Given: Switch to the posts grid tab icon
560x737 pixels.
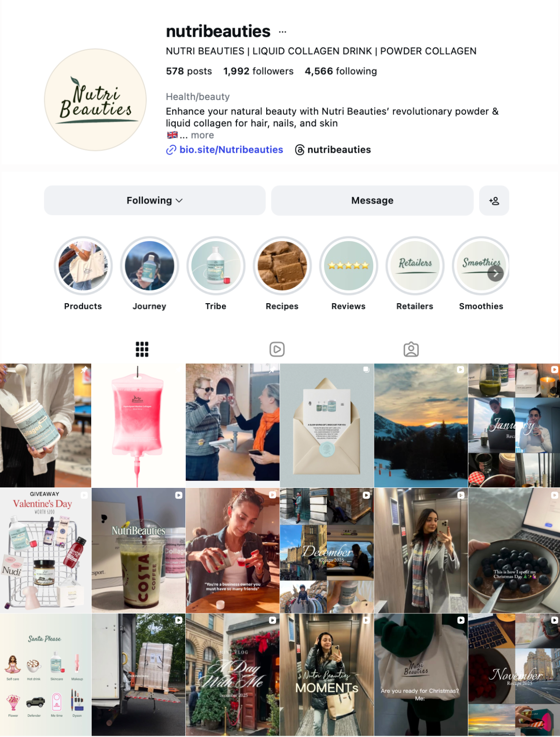Looking at the screenshot, I should [x=142, y=349].
